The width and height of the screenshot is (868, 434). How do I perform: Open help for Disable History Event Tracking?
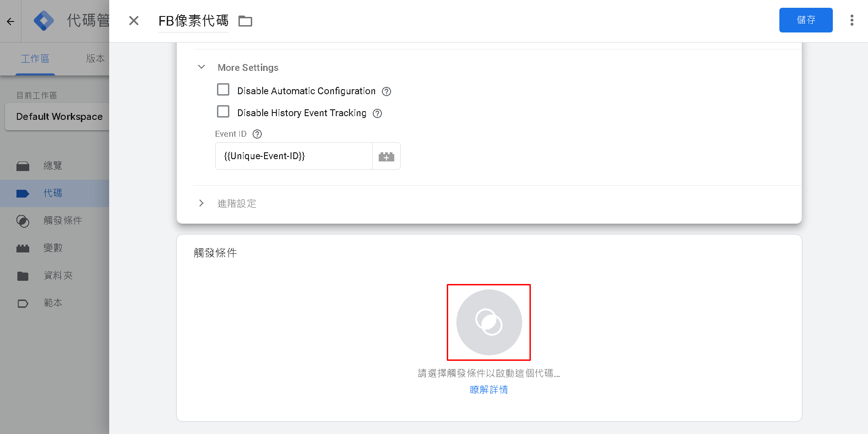click(x=377, y=113)
